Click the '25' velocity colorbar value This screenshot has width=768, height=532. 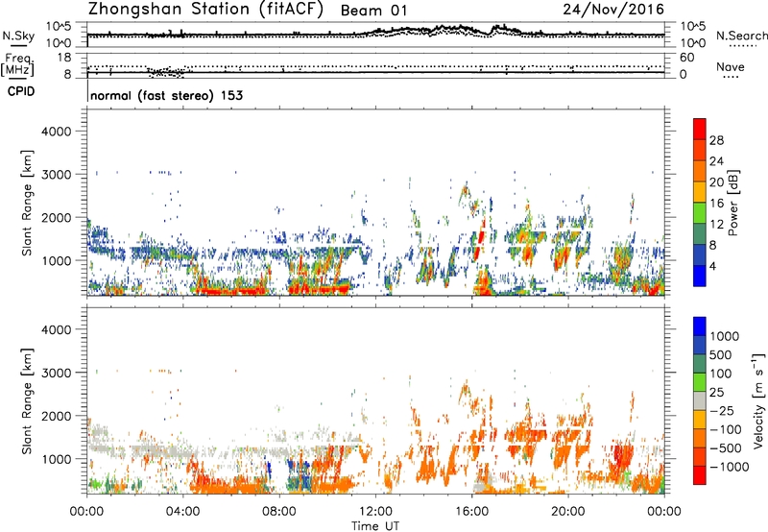coord(716,393)
